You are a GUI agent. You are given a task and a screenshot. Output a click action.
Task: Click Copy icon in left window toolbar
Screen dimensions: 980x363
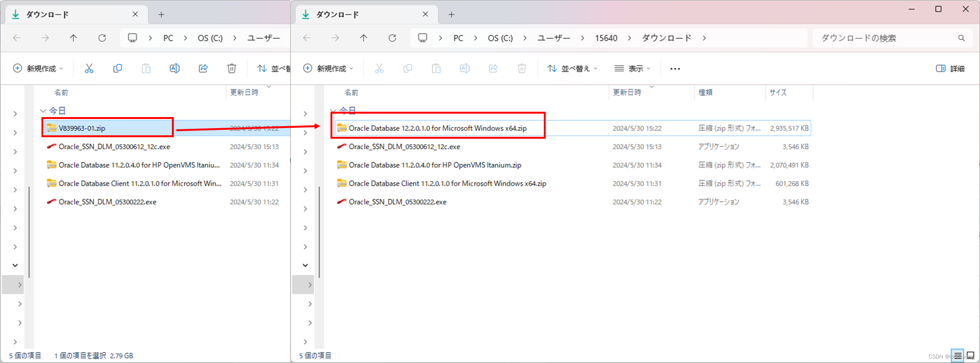[x=118, y=68]
